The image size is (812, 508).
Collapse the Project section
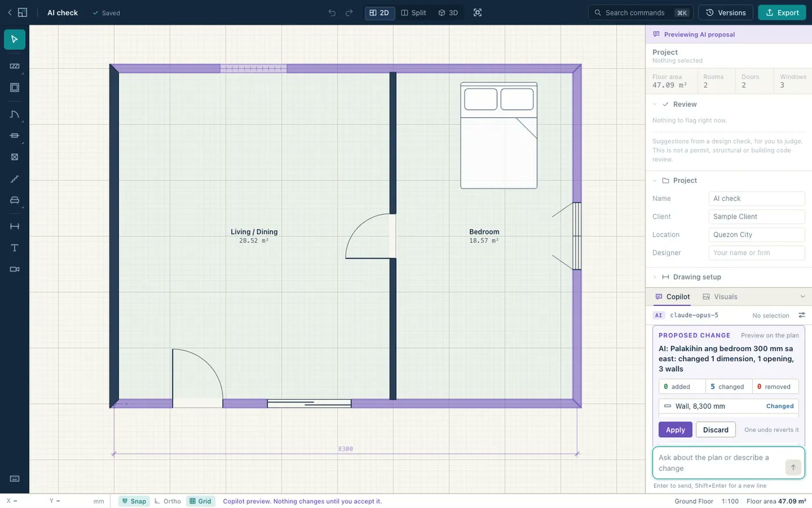(655, 181)
